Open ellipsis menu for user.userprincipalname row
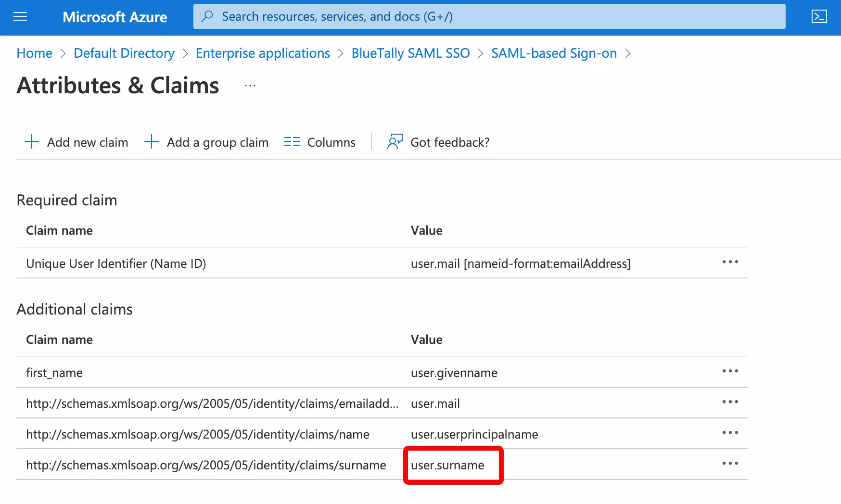This screenshot has height=504, width=841. pyautogui.click(x=730, y=433)
